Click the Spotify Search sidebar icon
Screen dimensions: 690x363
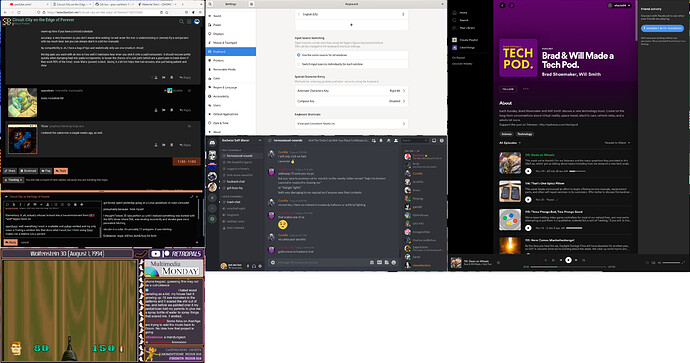coord(455,20)
